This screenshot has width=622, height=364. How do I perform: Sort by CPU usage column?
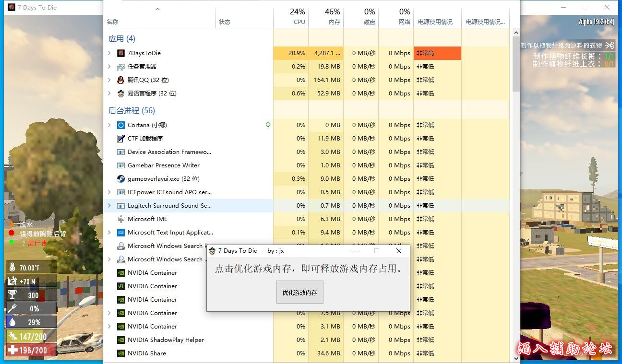click(x=291, y=17)
